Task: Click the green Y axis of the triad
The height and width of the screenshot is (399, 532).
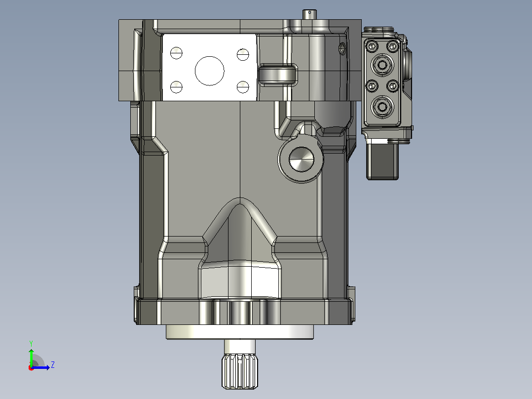Action: 31,358
